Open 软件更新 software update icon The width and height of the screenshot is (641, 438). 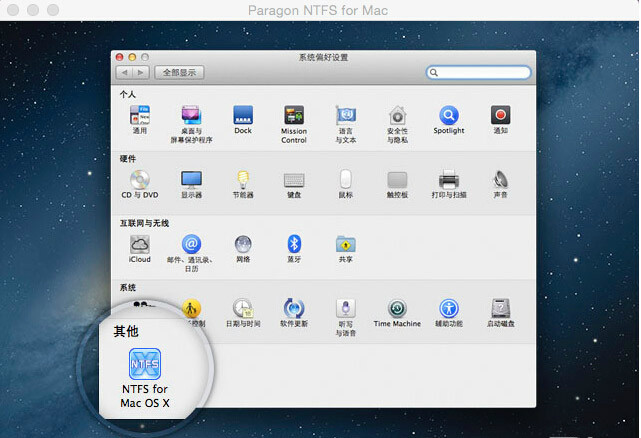pyautogui.click(x=294, y=308)
